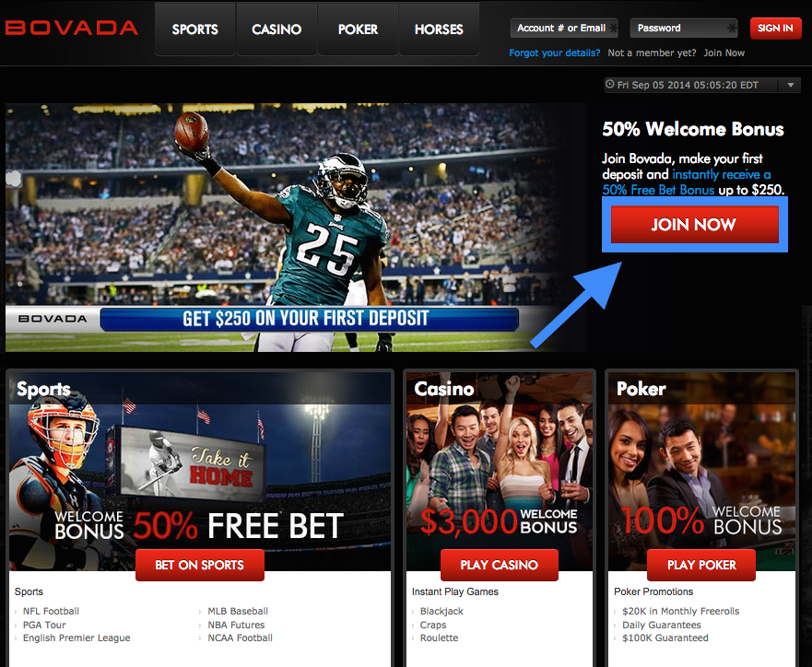The image size is (812, 667).
Task: Choose the Play Poker button
Action: 701,565
